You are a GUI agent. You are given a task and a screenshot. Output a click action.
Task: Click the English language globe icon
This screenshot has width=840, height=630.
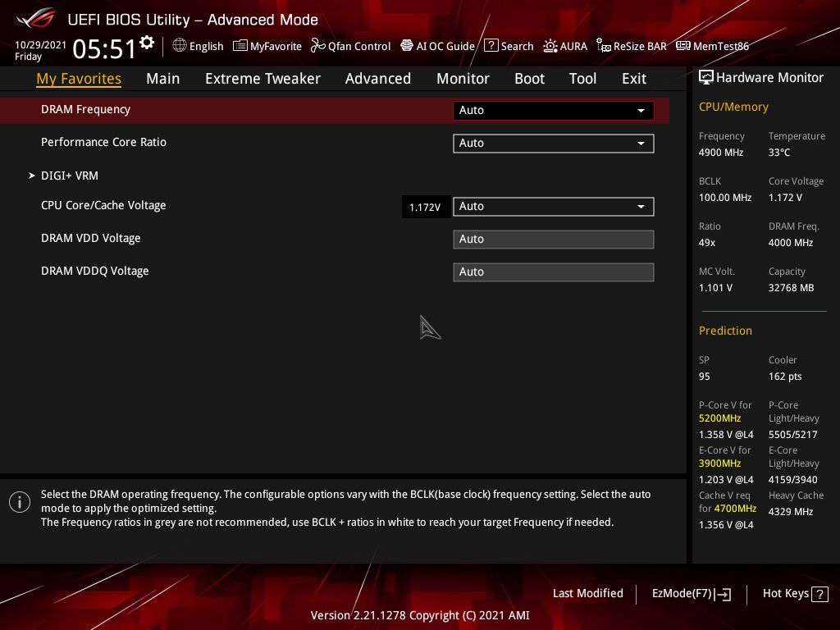click(180, 46)
